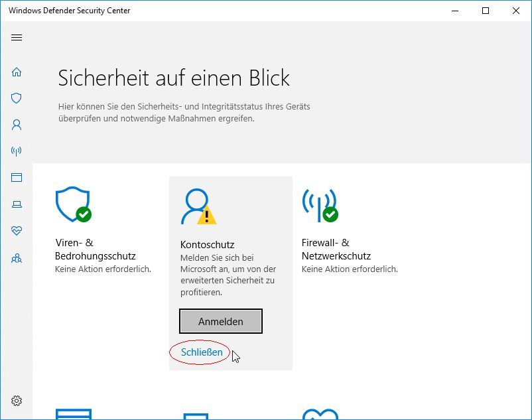Click the Anmelden button

pyautogui.click(x=221, y=321)
